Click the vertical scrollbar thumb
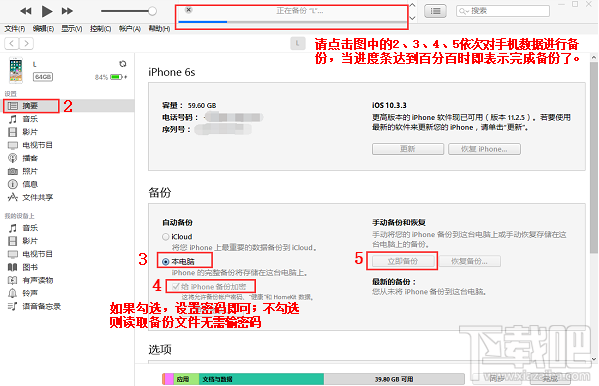Viewport: 599px width, 386px height. point(594,157)
